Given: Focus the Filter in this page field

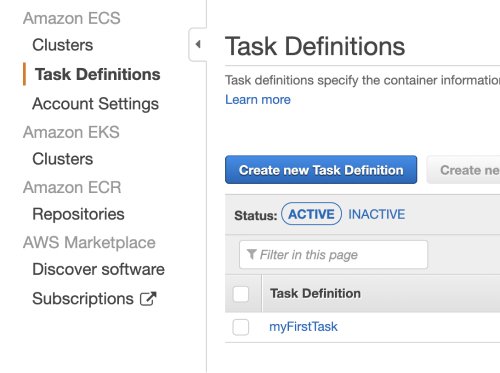Looking at the screenshot, I should click(333, 255).
